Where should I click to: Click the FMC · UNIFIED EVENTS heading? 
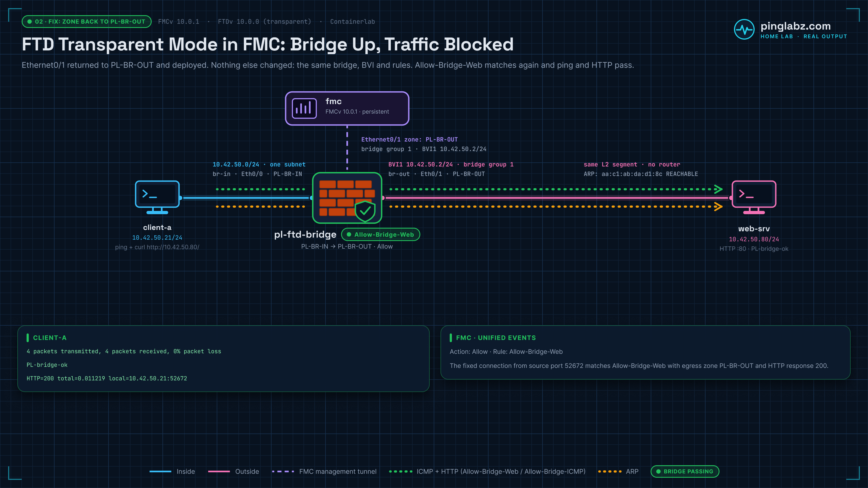(496, 338)
